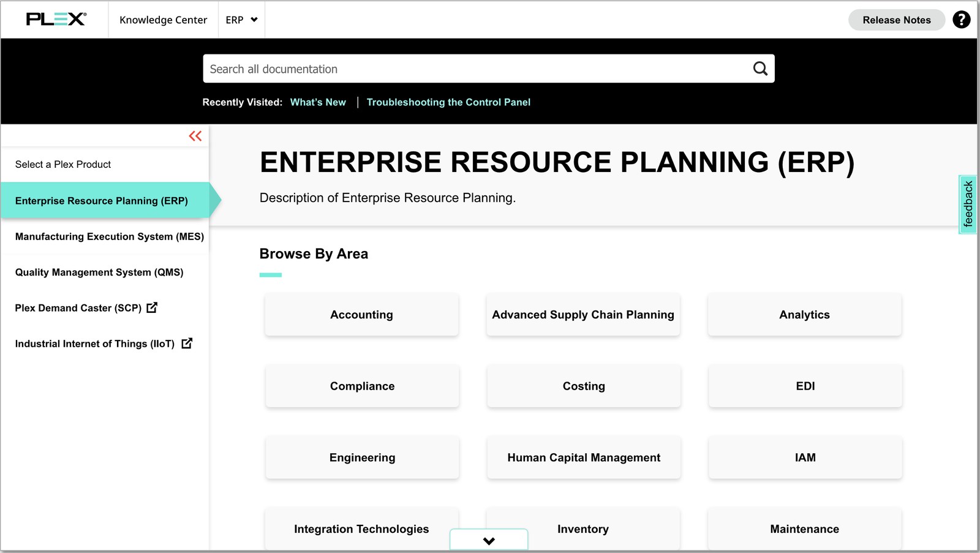Open the Knowledge Center menu item
980x553 pixels.
click(163, 19)
